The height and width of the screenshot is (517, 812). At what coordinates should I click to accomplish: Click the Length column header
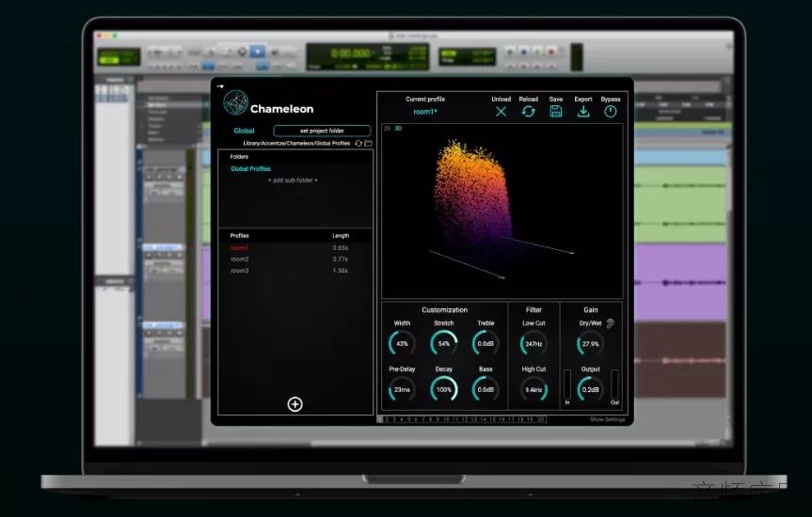[x=341, y=236]
